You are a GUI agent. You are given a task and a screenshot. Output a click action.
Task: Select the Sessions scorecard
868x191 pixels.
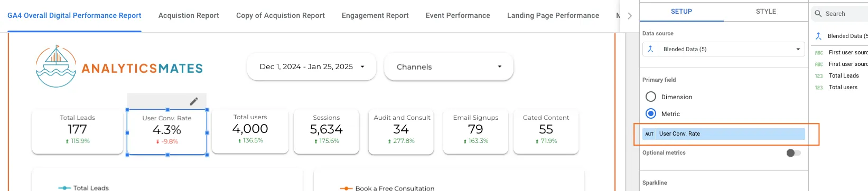click(x=326, y=131)
